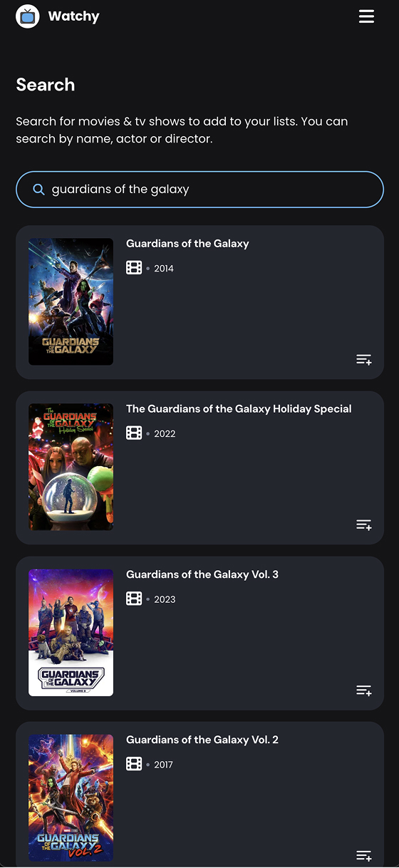Select the Holiday Special snow globe poster
This screenshot has height=868, width=399.
click(x=71, y=467)
